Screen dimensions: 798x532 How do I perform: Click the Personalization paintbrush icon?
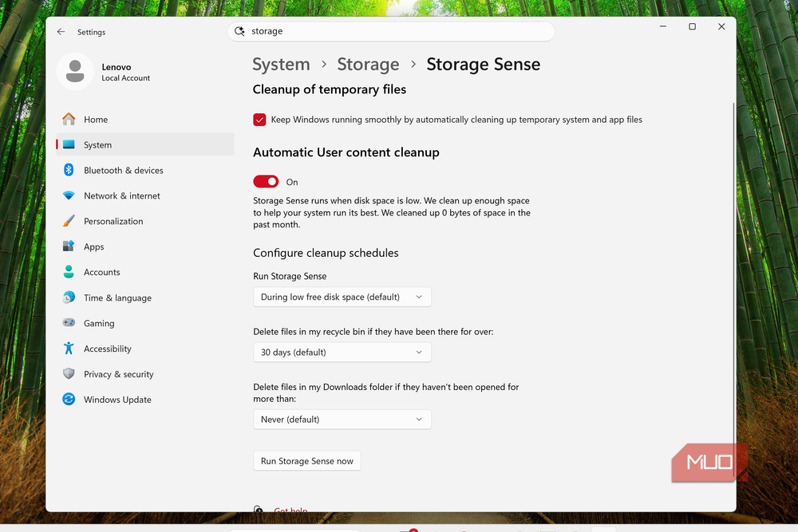point(69,221)
